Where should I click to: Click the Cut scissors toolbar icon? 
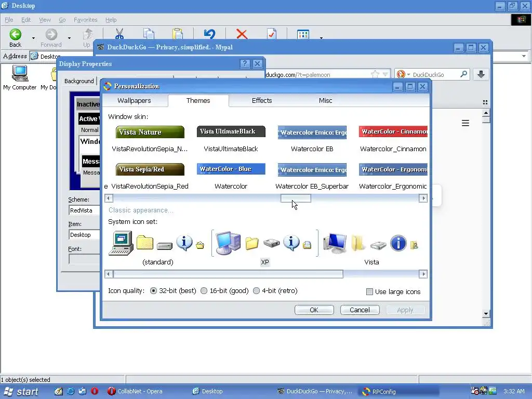119,34
